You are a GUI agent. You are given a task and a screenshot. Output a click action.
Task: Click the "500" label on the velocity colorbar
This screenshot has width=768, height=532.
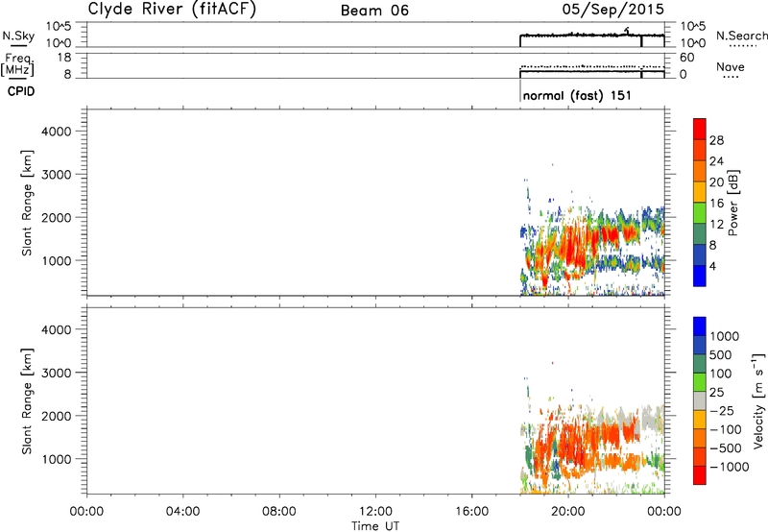(722, 355)
